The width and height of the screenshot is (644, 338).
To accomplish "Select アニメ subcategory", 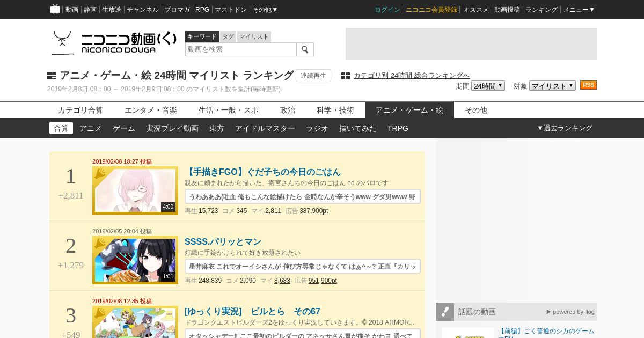I will click(91, 128).
